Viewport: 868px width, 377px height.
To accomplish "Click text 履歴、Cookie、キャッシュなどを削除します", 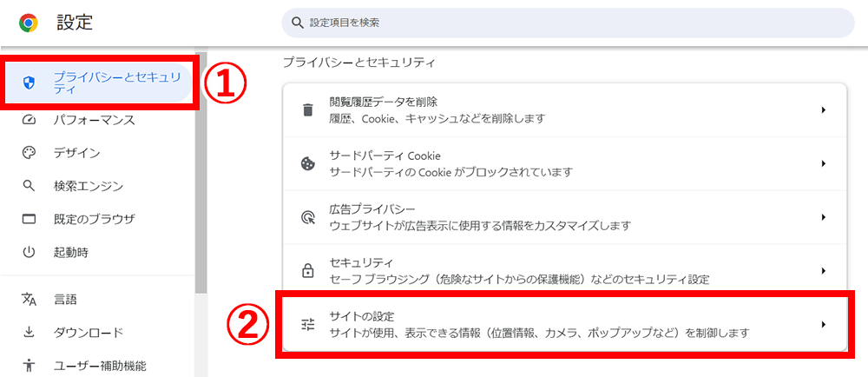I will pyautogui.click(x=437, y=118).
